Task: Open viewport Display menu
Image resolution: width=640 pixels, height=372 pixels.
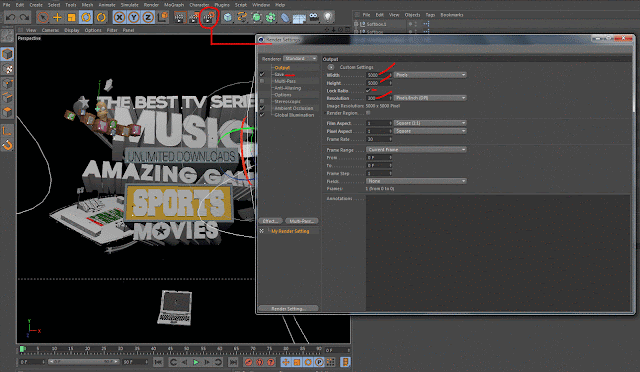Action: (71, 30)
